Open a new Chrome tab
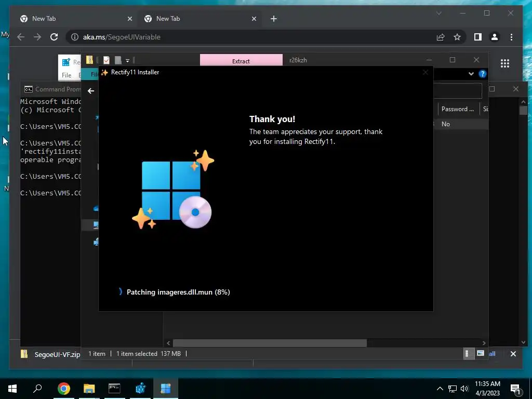The width and height of the screenshot is (532, 399). point(274,19)
